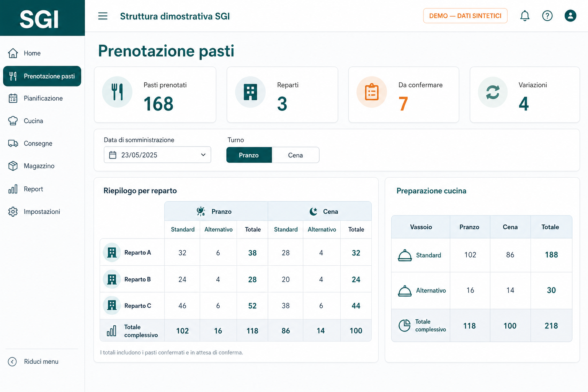Image resolution: width=588 pixels, height=392 pixels.
Task: Click the Struttura dimostrativa SGI title
Action: tap(175, 16)
